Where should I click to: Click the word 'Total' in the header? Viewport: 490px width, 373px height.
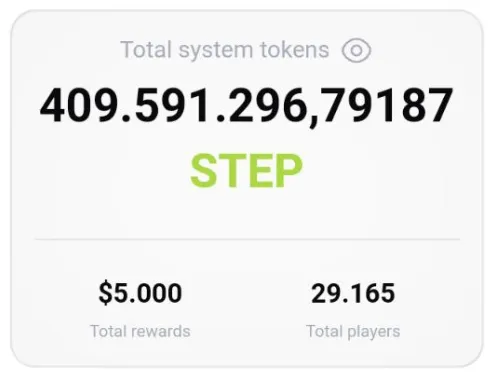pos(146,50)
